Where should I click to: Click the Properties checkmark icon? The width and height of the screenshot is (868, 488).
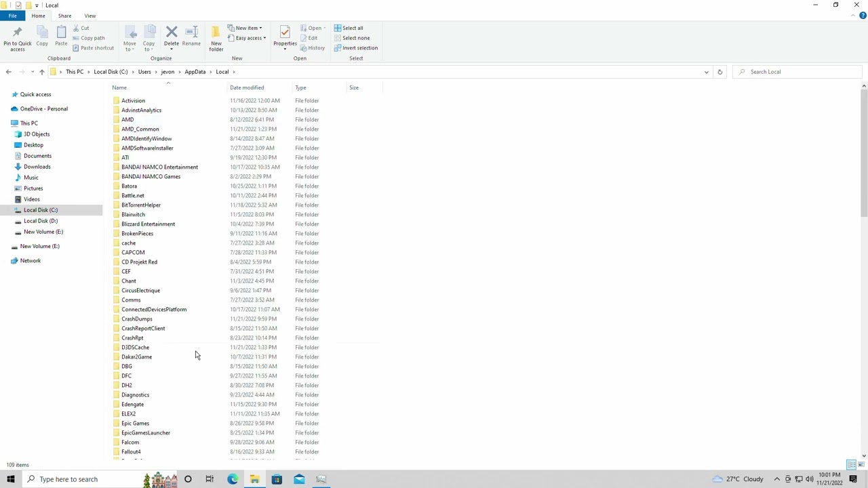point(285,32)
